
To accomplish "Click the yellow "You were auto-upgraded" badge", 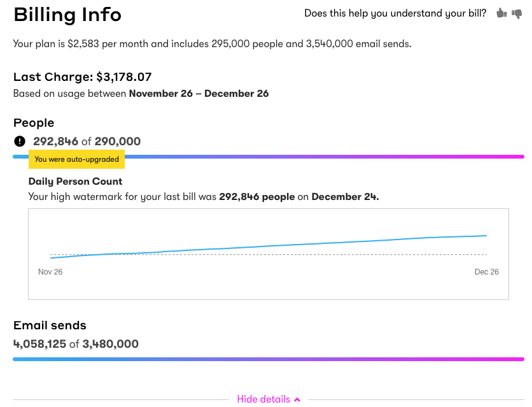I will pyautogui.click(x=76, y=159).
